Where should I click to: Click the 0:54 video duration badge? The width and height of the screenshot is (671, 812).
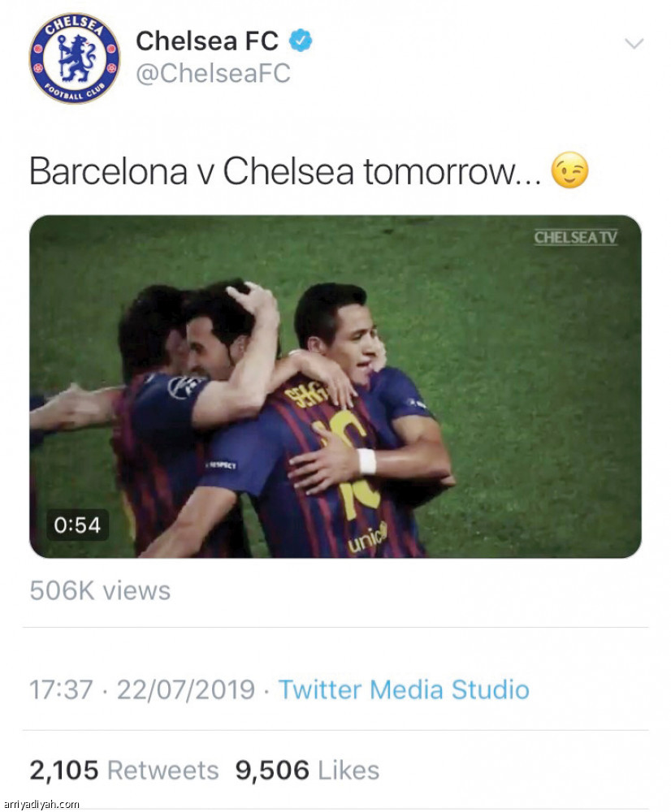(77, 525)
